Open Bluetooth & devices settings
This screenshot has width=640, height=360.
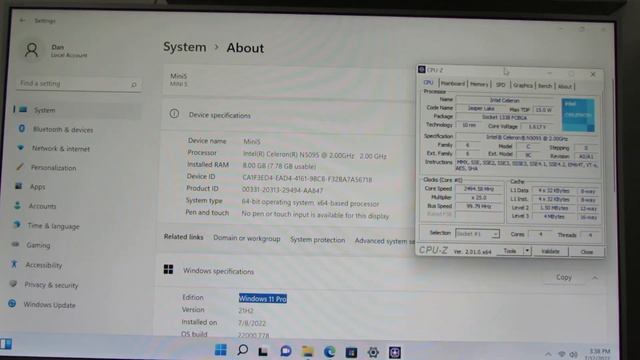click(63, 129)
